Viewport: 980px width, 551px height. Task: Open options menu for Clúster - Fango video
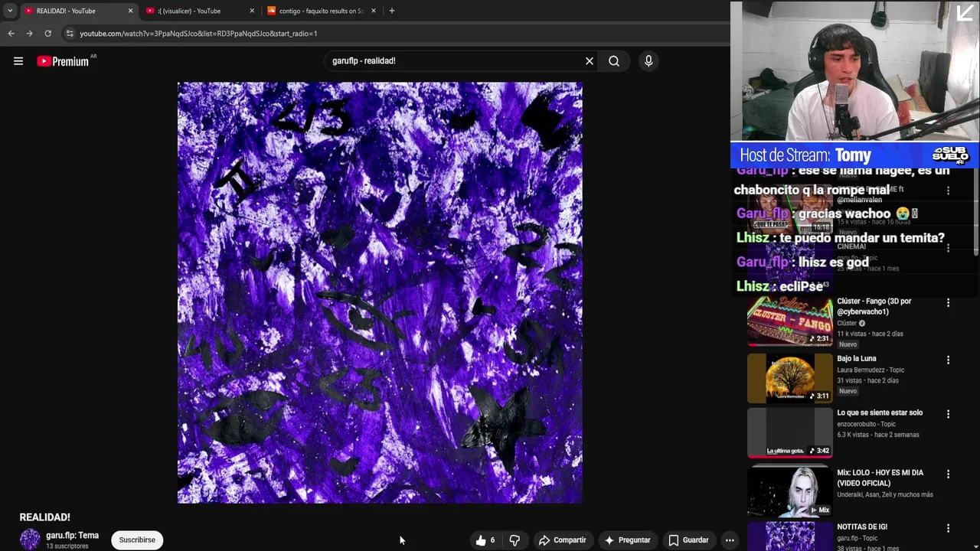point(948,303)
